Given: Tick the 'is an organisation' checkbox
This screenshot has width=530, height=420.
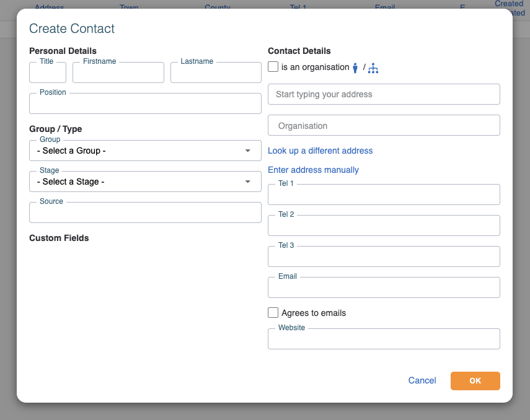Looking at the screenshot, I should [273, 67].
